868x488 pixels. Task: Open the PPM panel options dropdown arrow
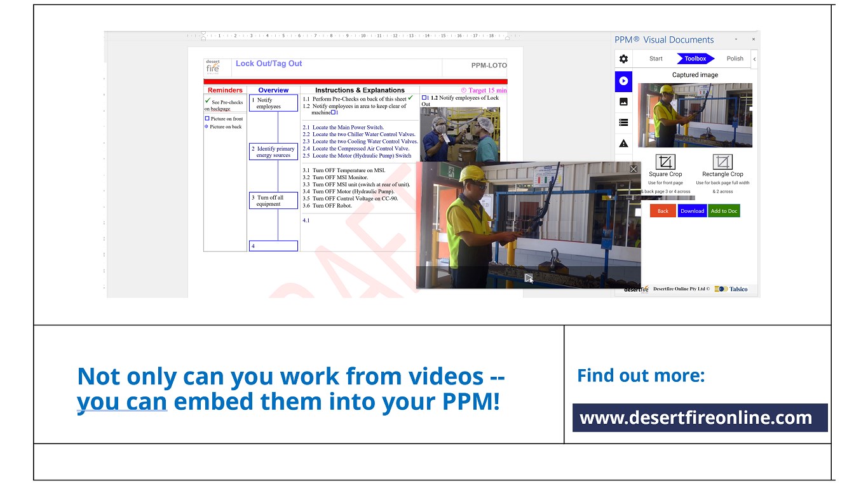pyautogui.click(x=736, y=39)
